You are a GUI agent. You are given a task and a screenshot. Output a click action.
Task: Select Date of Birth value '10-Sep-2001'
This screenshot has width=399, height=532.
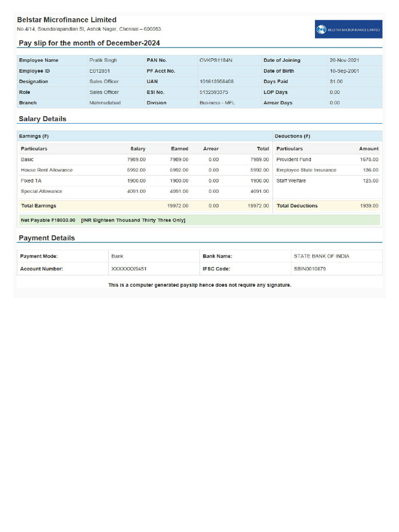coord(344,71)
